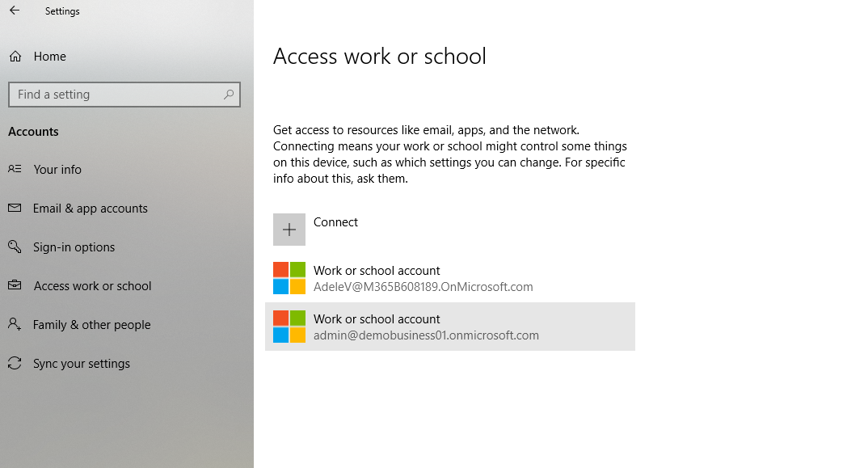Click the Accounts section heading

coord(33,132)
